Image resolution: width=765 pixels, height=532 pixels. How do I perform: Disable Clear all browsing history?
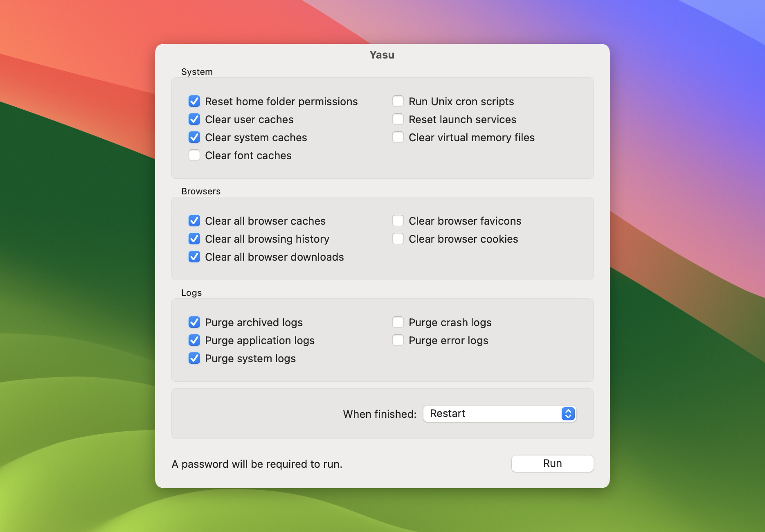point(194,239)
